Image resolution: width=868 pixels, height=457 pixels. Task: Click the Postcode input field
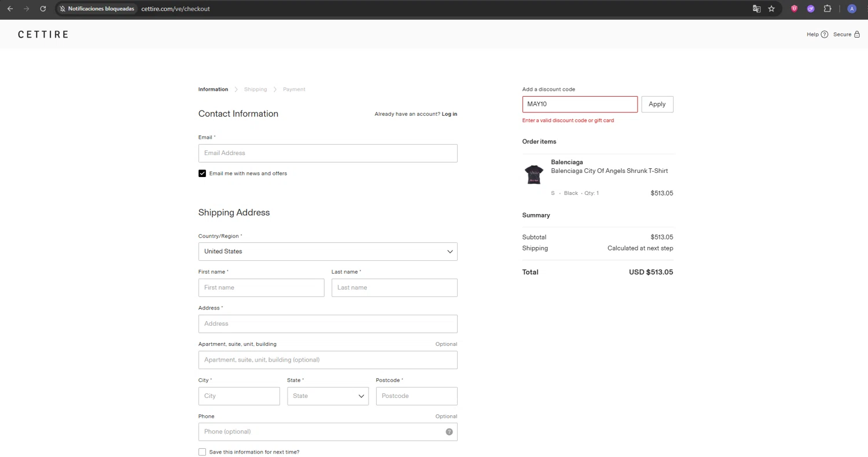pyautogui.click(x=417, y=396)
